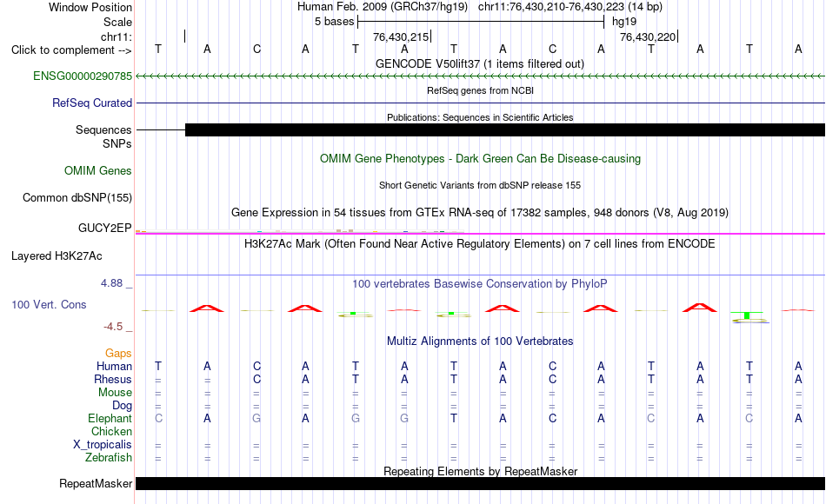Viewport: 826px width, 504px height.
Task: Select the GUCY2EP GTEx label
Action: 104,228
